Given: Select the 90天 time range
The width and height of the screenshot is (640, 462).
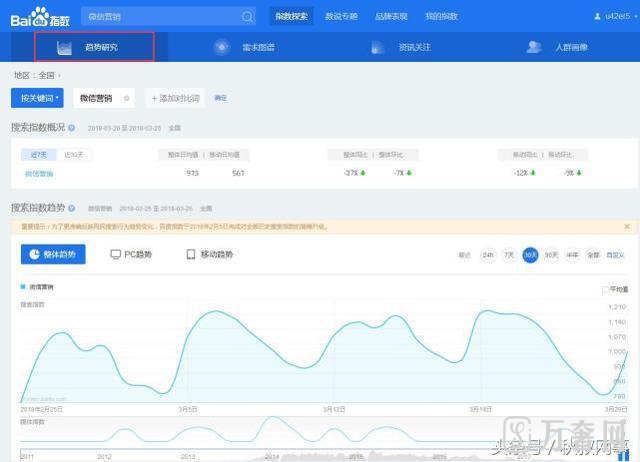Looking at the screenshot, I should tap(551, 255).
